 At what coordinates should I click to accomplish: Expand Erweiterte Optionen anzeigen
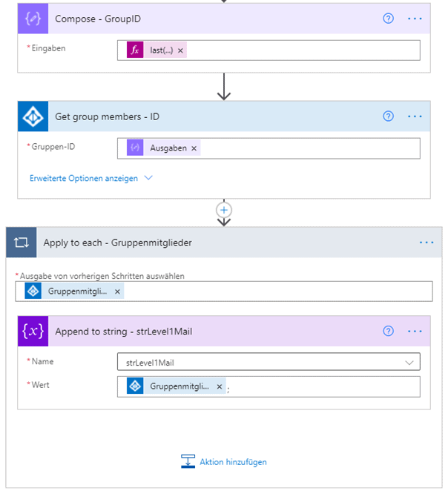90,178
